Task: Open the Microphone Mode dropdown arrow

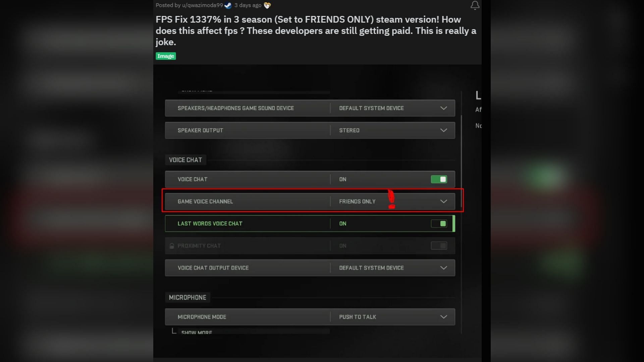Action: pyautogui.click(x=443, y=317)
